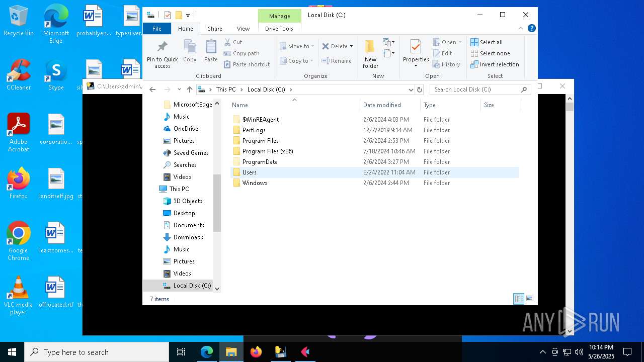Click the Up one level arrow
The width and height of the screenshot is (644, 362).
[x=189, y=89]
